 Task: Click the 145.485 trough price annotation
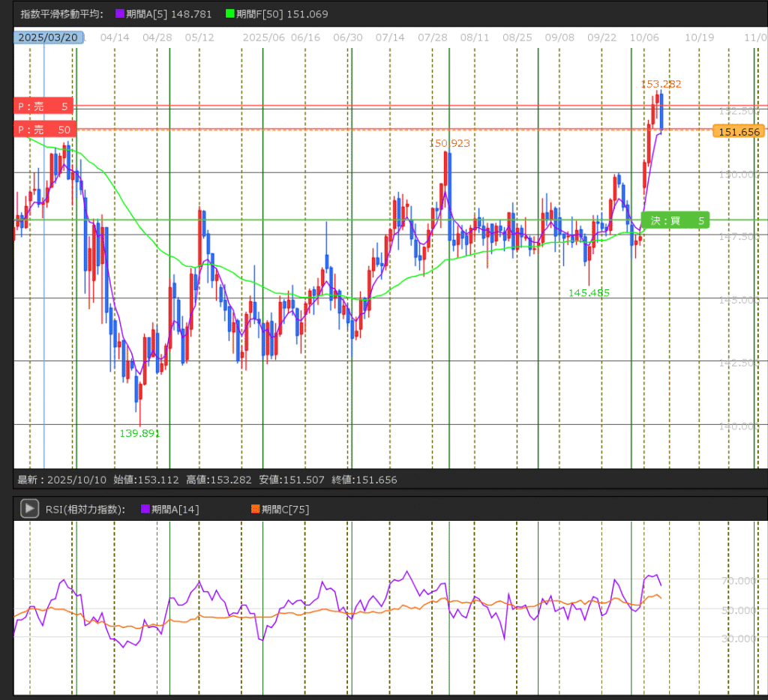click(589, 292)
